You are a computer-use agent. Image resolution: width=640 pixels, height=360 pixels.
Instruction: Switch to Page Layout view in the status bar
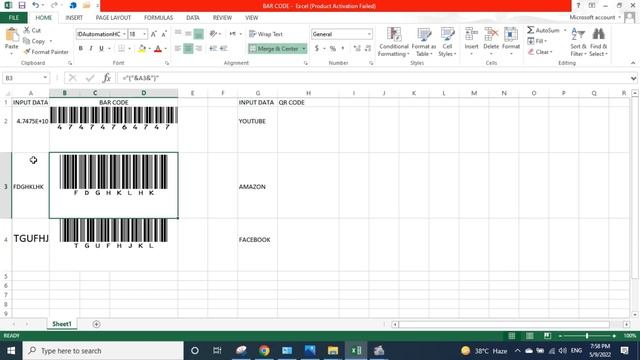(x=529, y=336)
